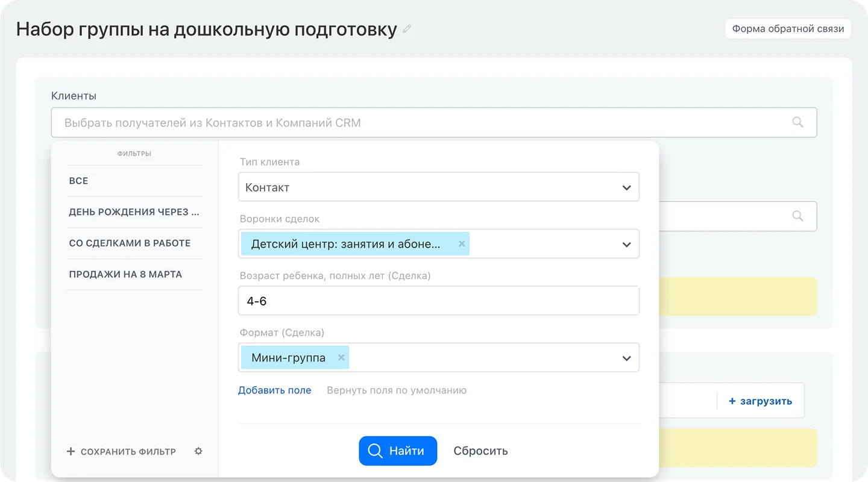Image resolution: width=868 pixels, height=482 pixels.
Task: Click the ФИЛЬТРЫ sidebar heading
Action: pos(134,154)
